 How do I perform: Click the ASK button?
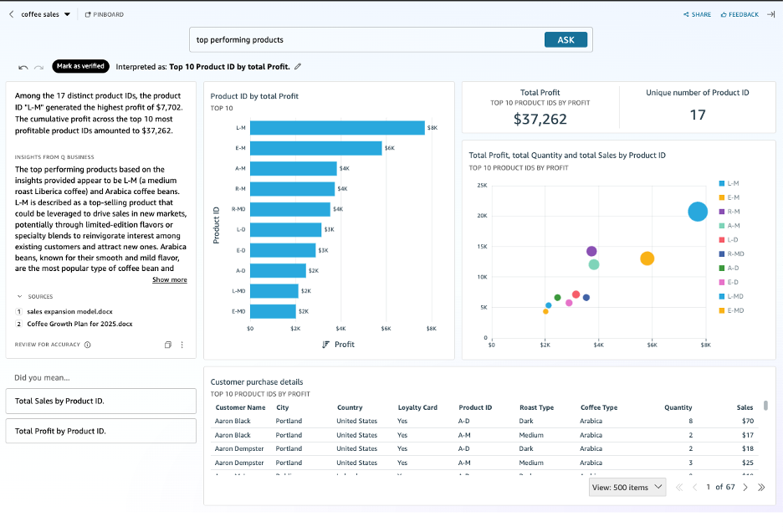pos(565,39)
